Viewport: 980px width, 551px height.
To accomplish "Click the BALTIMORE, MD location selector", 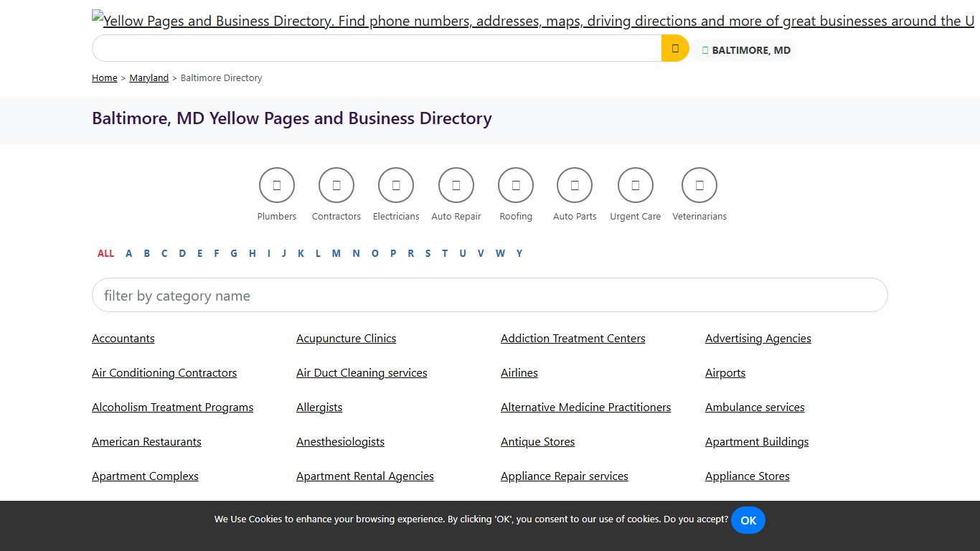I will (745, 50).
